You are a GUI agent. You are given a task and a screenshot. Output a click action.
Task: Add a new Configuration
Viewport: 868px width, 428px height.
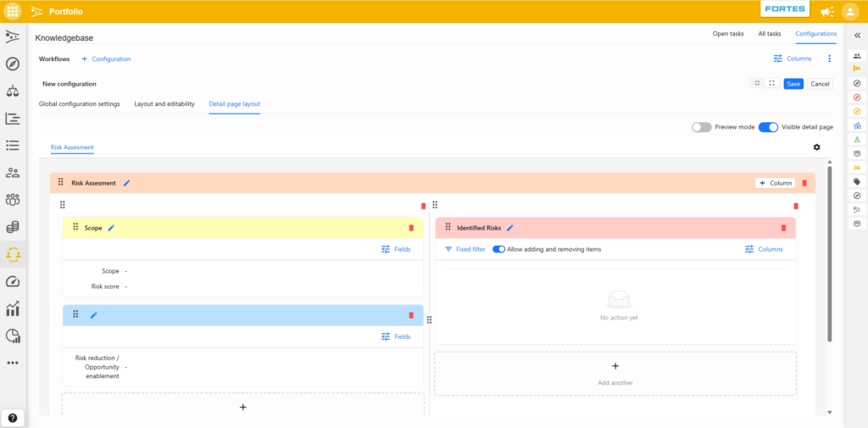pyautogui.click(x=106, y=58)
